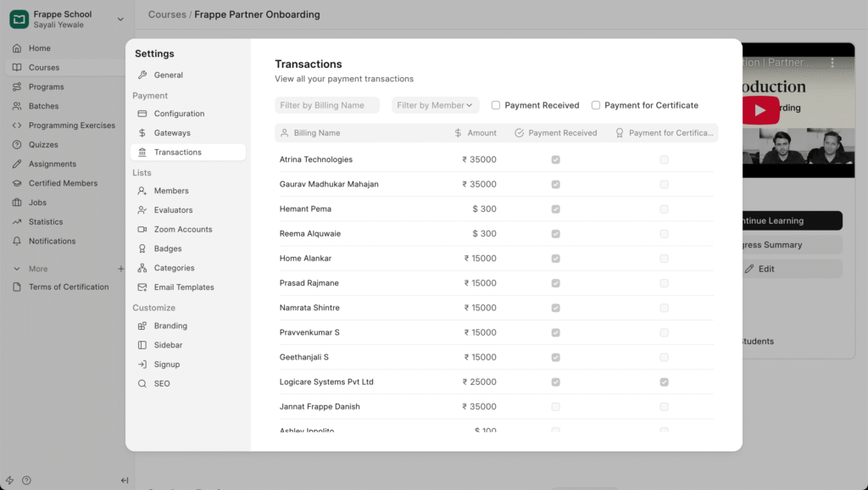The width and height of the screenshot is (868, 490).
Task: Click the Badges icon in settings
Action: 142,249
